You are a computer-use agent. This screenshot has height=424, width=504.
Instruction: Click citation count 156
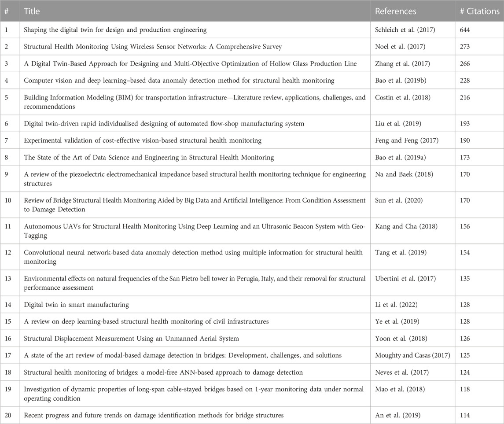click(465, 226)
